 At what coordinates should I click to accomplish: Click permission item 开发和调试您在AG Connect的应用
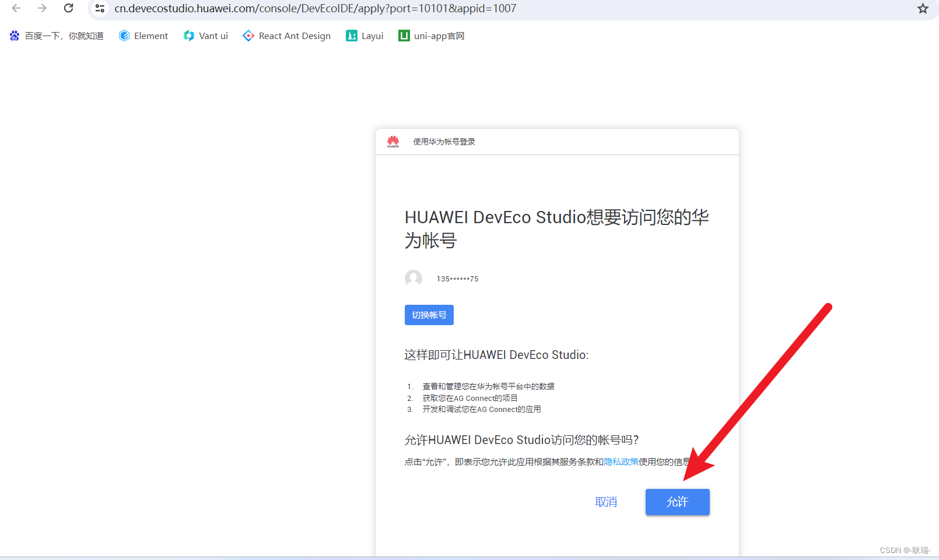pyautogui.click(x=482, y=409)
